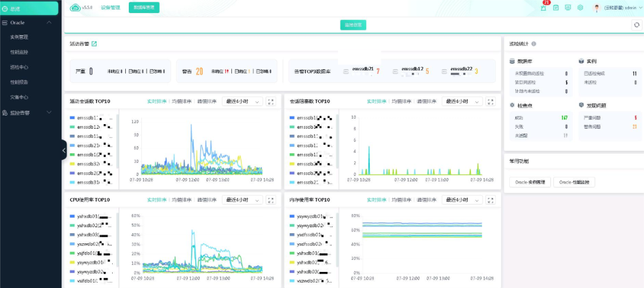
Task: Click the refresh icon at the right of the toolbar
Action: (636, 25)
